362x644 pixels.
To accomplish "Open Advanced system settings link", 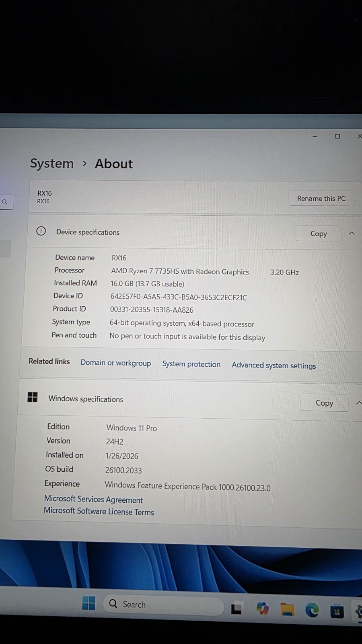I will 274,365.
